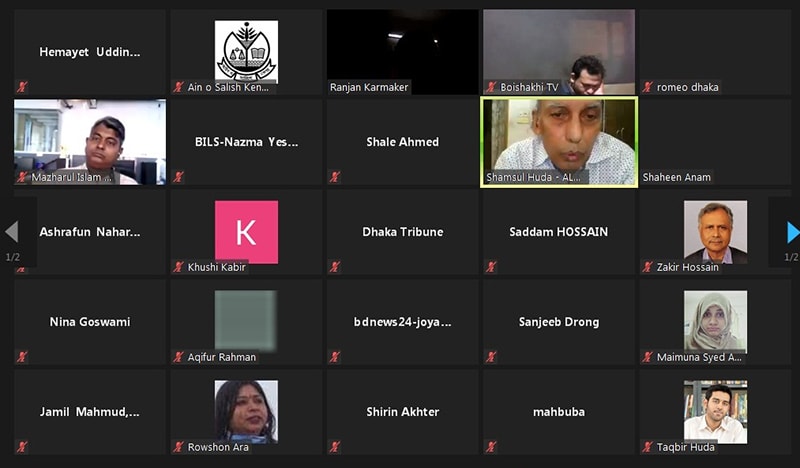Go to previous page of participants

12,232
